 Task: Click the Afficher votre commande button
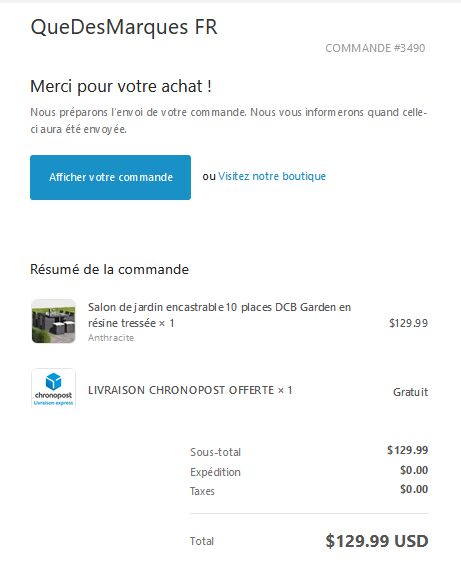tap(110, 177)
